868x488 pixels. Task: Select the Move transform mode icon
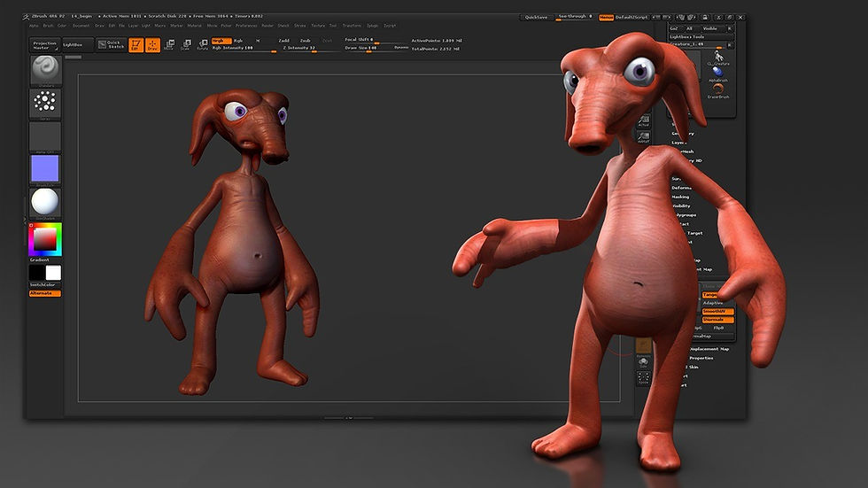(x=169, y=45)
